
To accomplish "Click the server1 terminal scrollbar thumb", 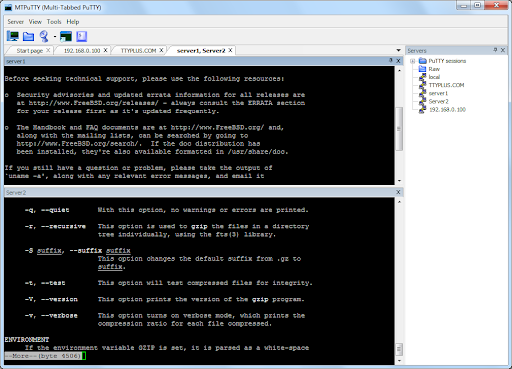I will click(399, 129).
